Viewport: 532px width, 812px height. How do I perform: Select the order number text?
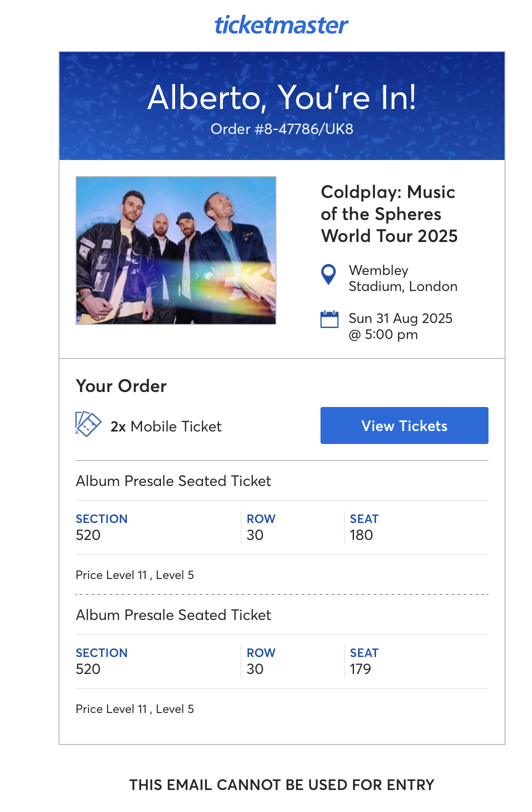[282, 129]
